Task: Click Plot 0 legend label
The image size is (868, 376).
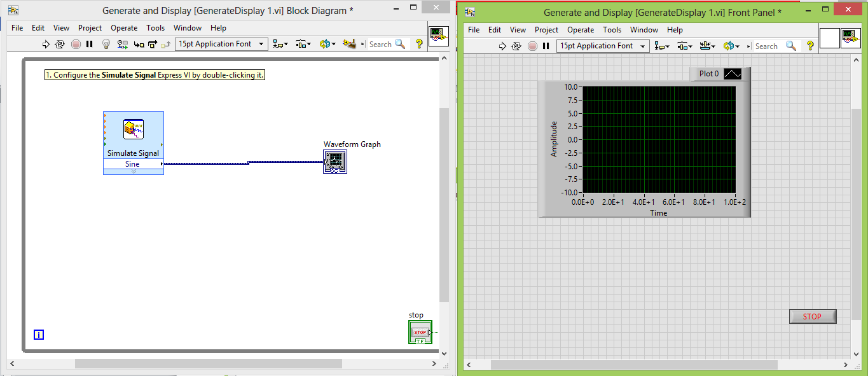Action: tap(709, 74)
